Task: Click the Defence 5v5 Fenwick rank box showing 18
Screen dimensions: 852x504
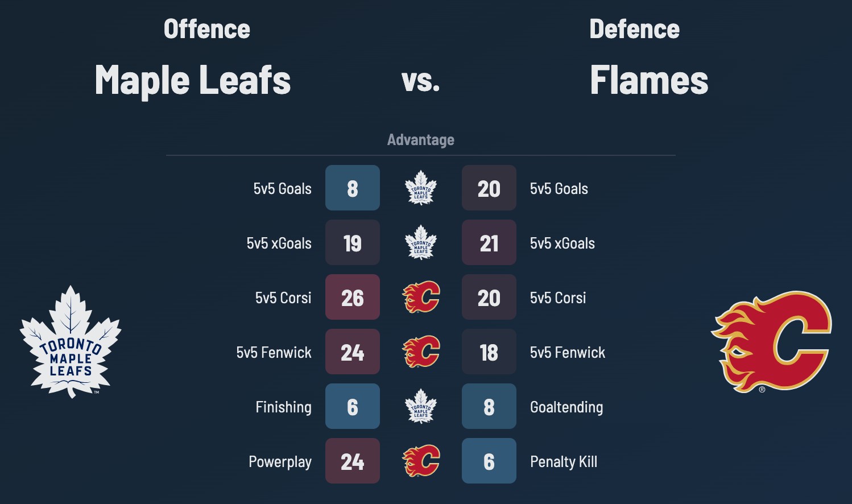Action: click(489, 352)
